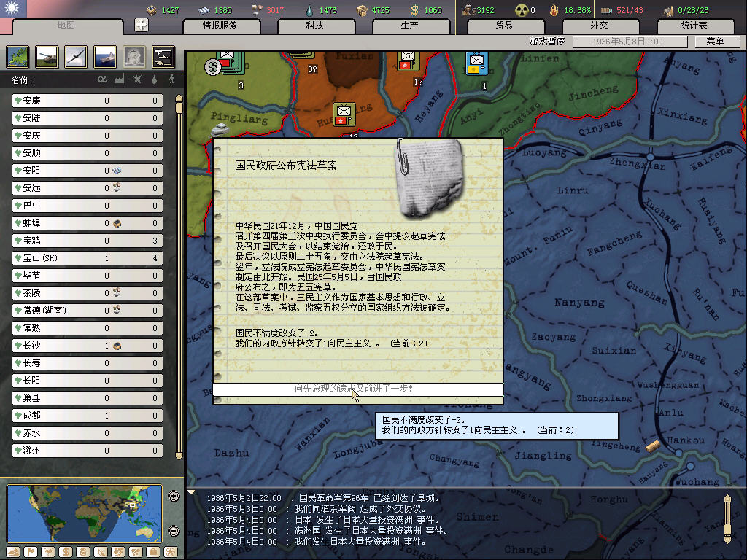747x560 pixels.
Task: Click the unit counter near Huangling on the map
Action: click(x=344, y=114)
